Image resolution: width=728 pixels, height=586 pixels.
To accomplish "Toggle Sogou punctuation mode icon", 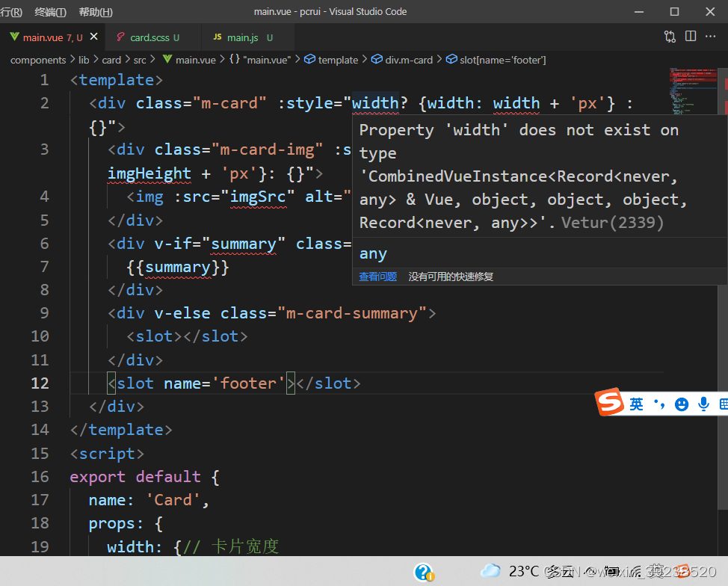I will coord(659,404).
